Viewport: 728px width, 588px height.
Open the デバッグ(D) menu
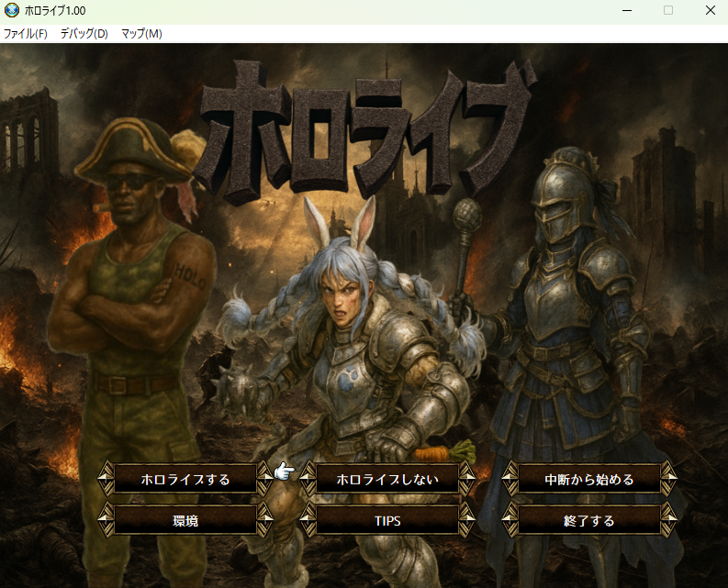click(84, 34)
